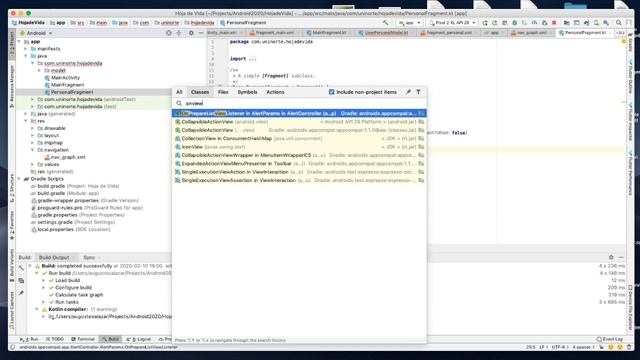Collapse the Gradle Scripts node
This screenshot has width=640, height=360.
pyautogui.click(x=20, y=179)
